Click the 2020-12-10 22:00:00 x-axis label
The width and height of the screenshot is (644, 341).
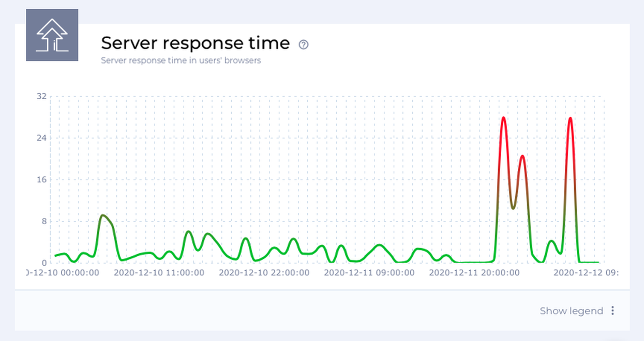[264, 272]
